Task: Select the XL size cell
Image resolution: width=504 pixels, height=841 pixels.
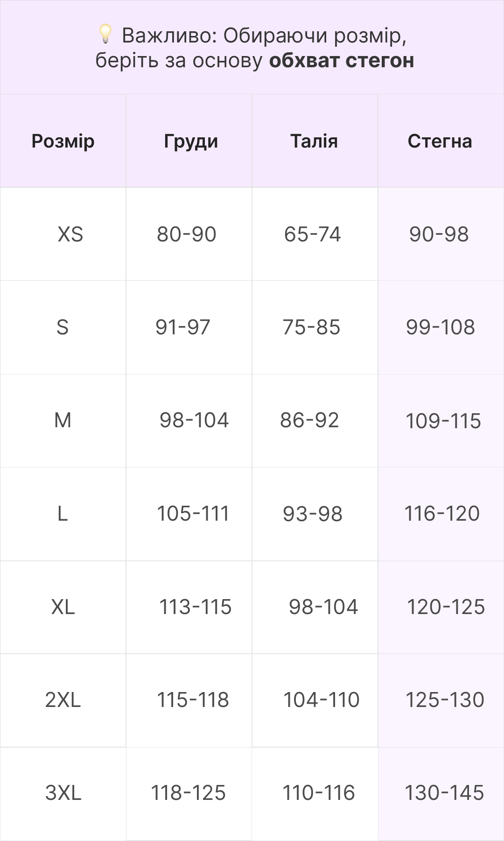Action: (x=63, y=607)
